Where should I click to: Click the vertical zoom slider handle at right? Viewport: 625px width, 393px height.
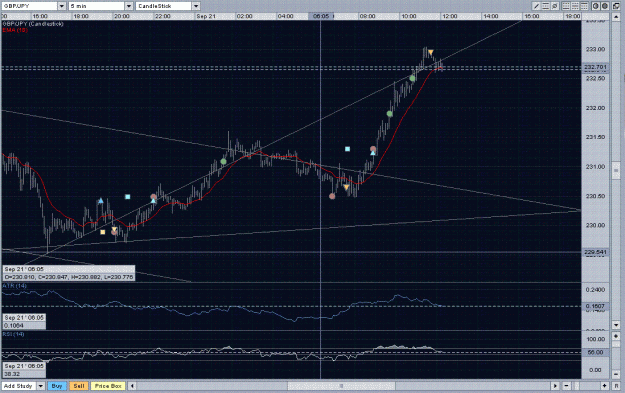[616, 344]
